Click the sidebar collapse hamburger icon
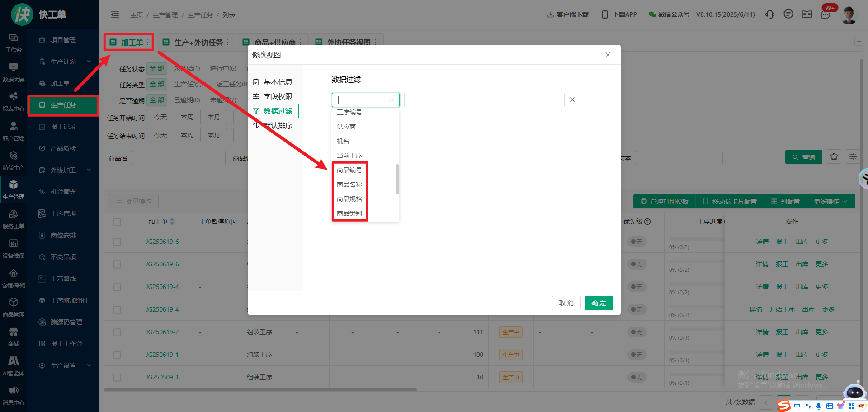The width and height of the screenshot is (868, 412). point(115,15)
